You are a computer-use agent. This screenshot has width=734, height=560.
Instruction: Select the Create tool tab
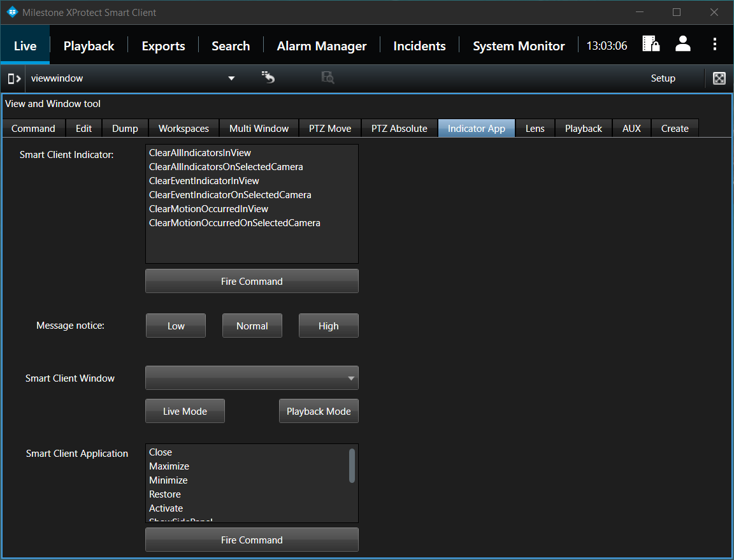[675, 128]
